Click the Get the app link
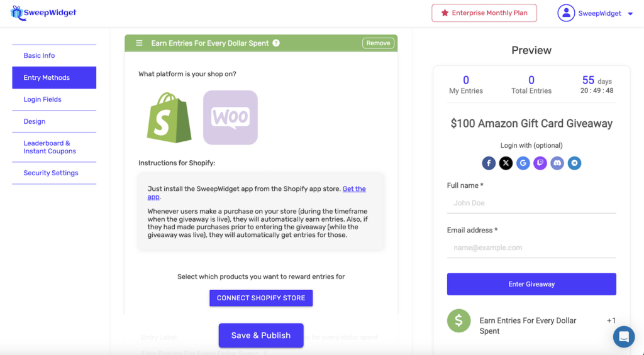Screen dimensions: 644x355 (354, 189)
